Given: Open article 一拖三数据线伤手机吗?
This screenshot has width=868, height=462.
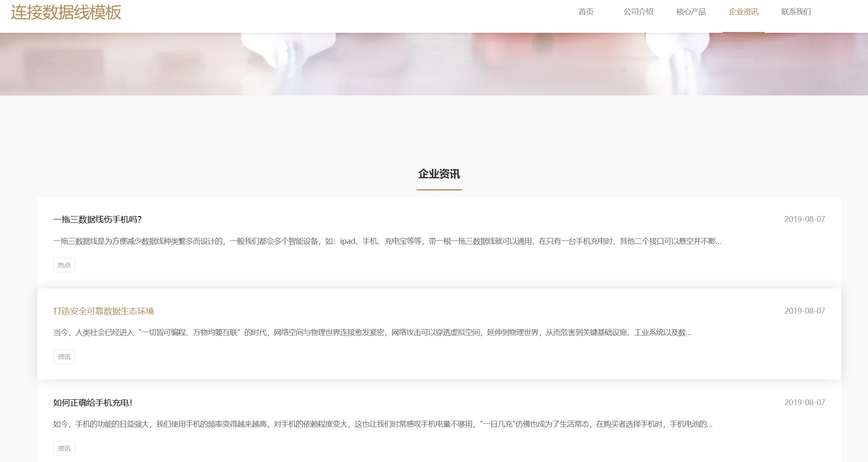Looking at the screenshot, I should [x=97, y=219].
